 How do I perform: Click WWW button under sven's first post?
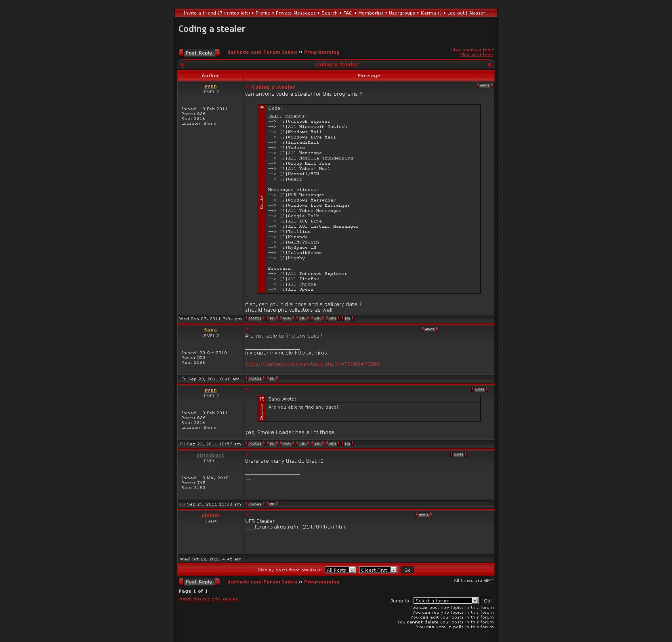[287, 319]
